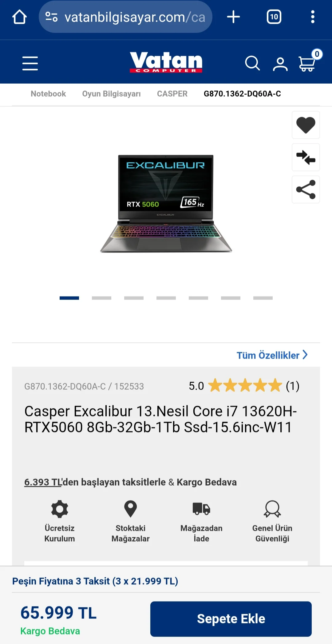Click the CASPER breadcrumb link
The image size is (332, 644).
point(172,94)
